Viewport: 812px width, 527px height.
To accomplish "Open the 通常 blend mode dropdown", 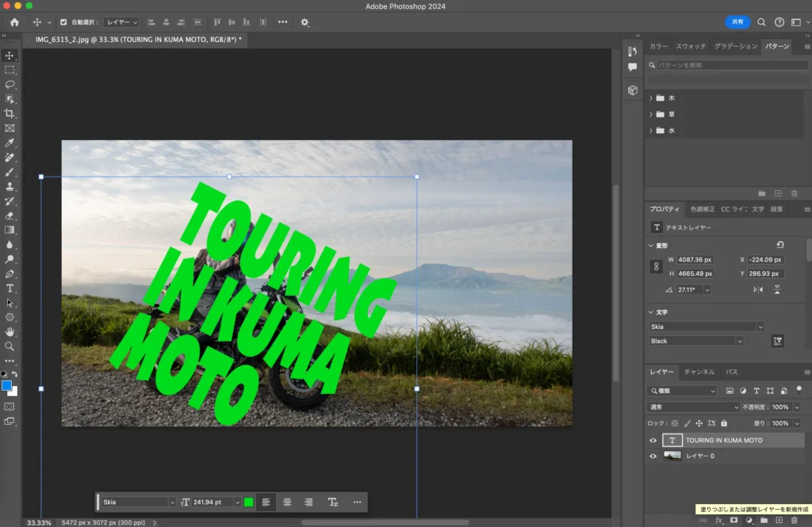I will click(x=694, y=407).
